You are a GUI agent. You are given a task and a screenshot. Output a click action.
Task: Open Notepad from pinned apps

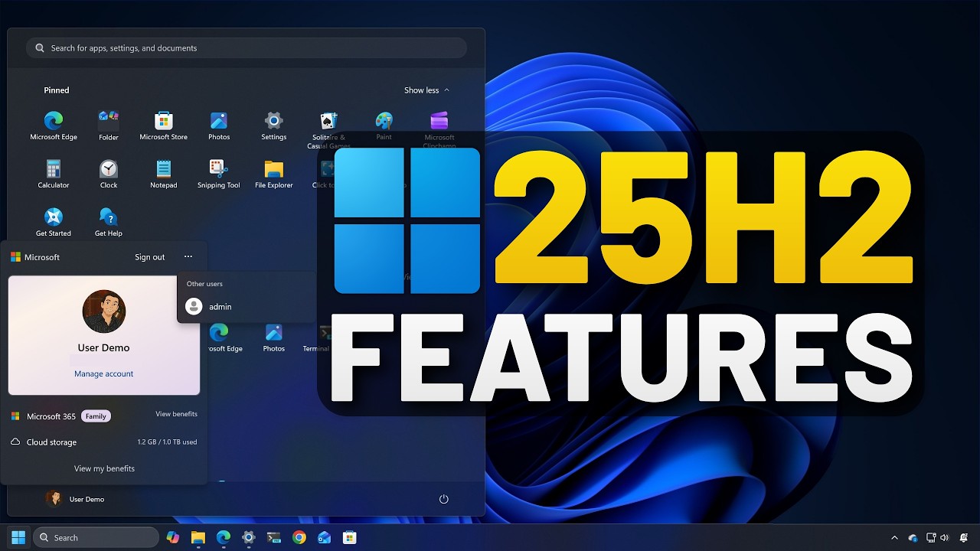163,174
